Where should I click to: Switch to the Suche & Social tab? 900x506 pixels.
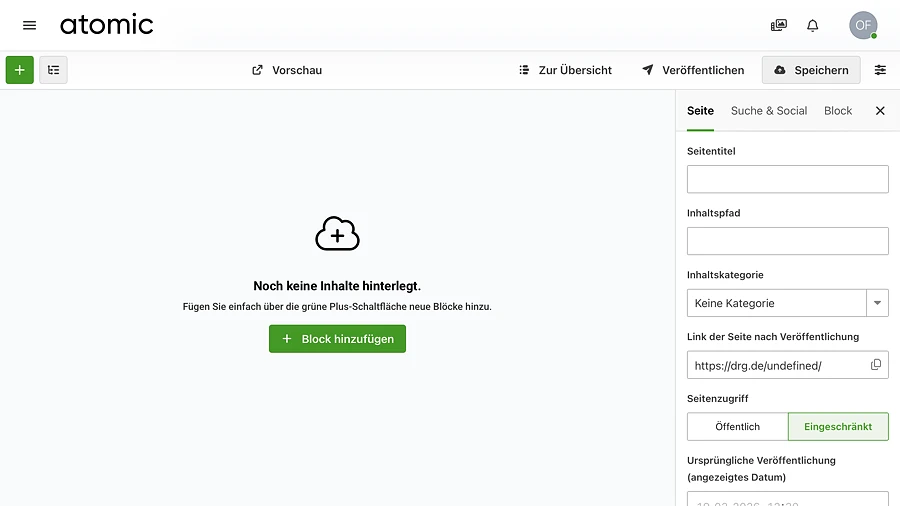(768, 111)
